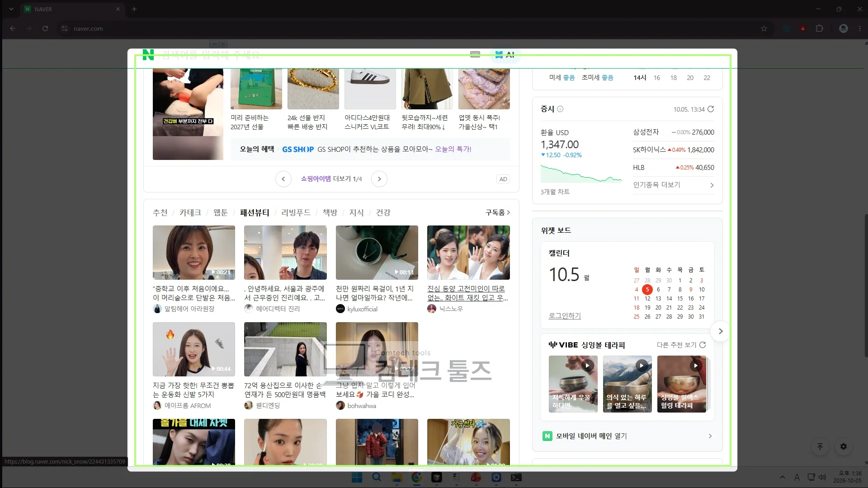Play the first VIBE singing bowl track
868x488 pixels.
[587, 365]
